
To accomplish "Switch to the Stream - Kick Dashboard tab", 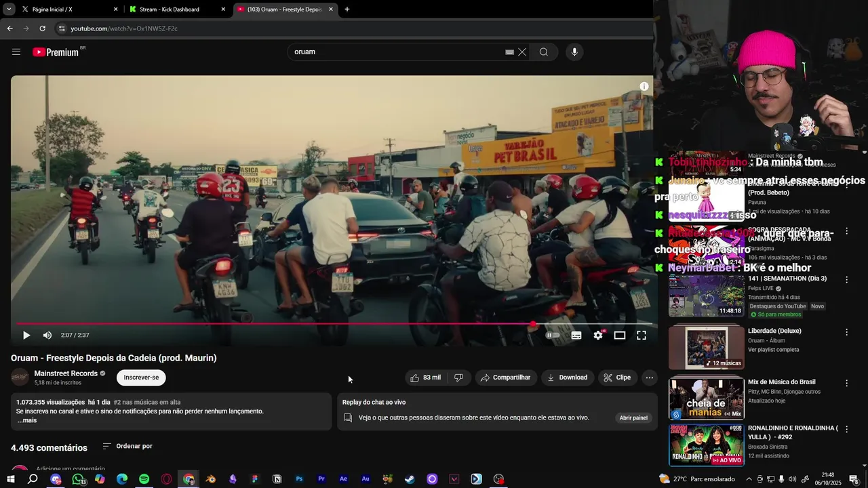I will (x=176, y=9).
